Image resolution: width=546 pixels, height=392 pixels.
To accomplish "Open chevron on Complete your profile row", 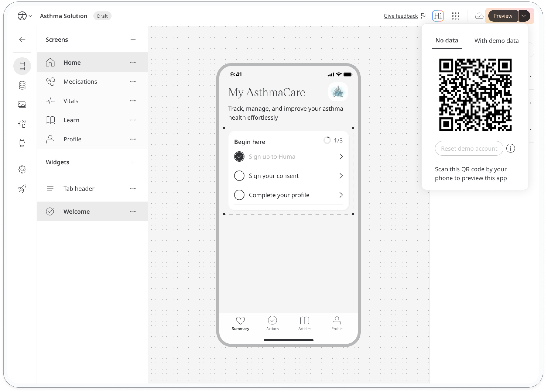I will [341, 195].
